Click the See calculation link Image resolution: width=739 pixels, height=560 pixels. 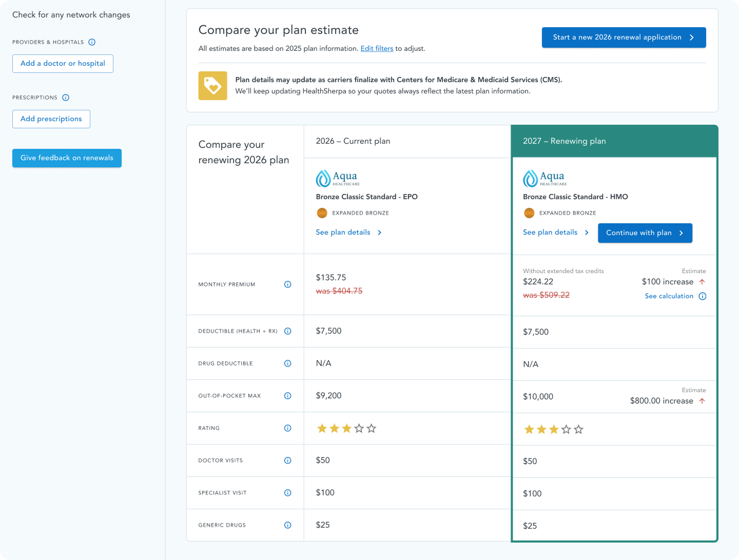669,296
